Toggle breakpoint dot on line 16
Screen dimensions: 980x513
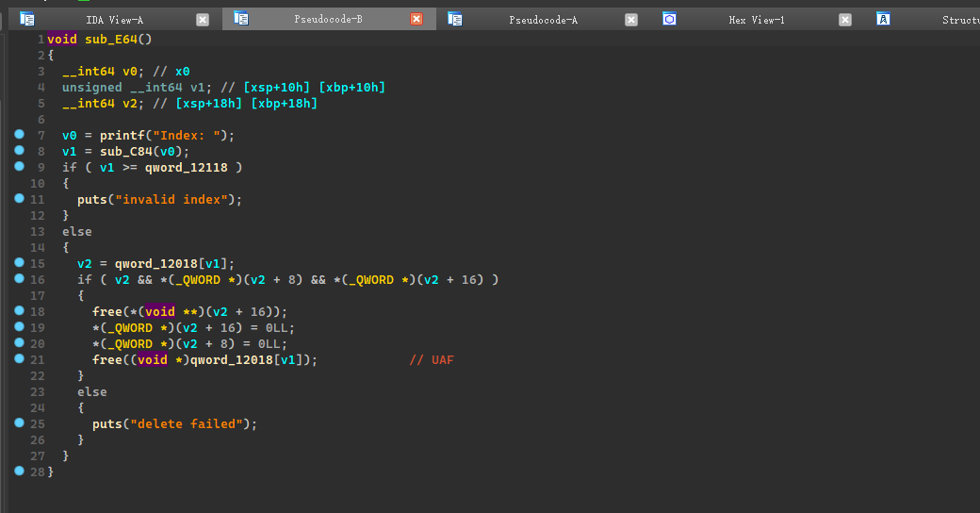point(19,279)
